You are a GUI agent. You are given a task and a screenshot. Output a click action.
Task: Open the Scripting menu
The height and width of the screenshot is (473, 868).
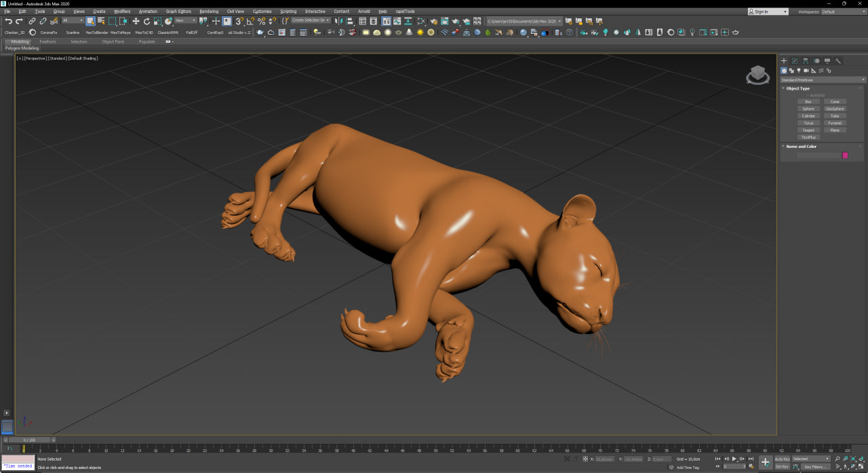(x=288, y=12)
